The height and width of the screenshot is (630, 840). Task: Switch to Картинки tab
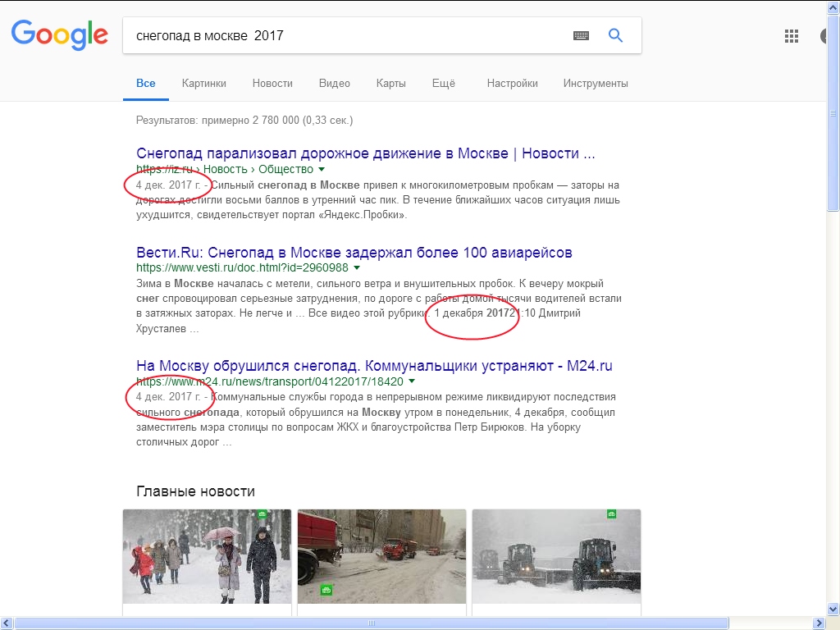coord(204,84)
